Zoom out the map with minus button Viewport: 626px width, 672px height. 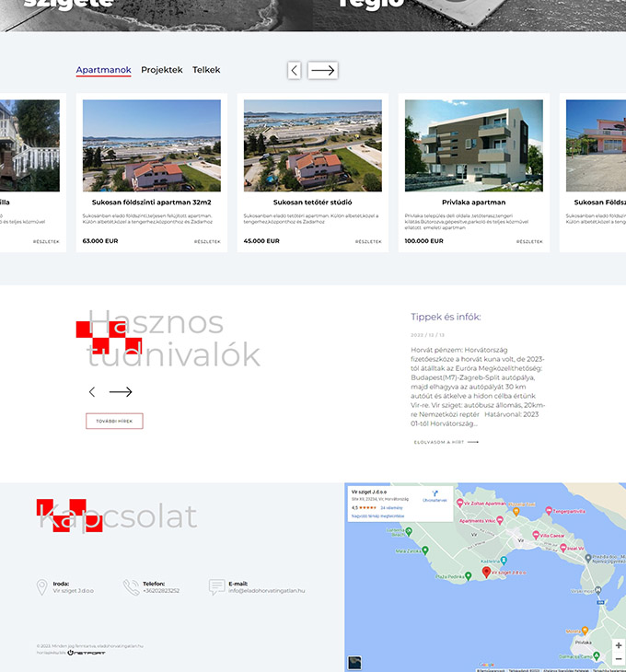[619, 659]
